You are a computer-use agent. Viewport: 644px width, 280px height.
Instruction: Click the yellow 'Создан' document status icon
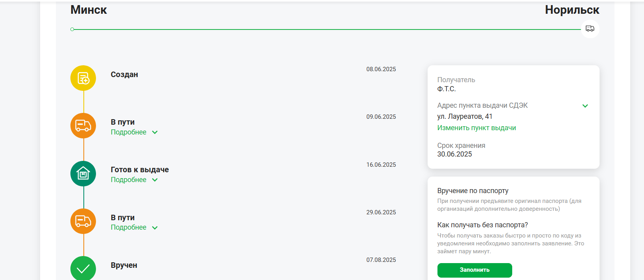pos(83,78)
